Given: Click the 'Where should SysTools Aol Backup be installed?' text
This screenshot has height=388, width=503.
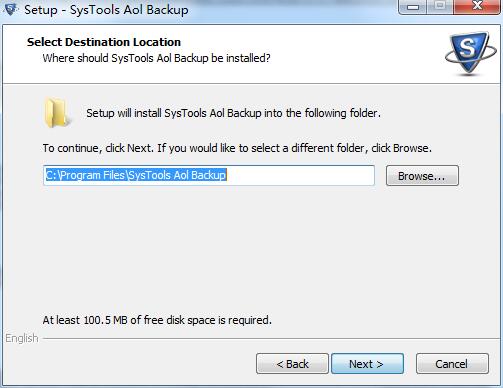Looking at the screenshot, I should coord(156,58).
